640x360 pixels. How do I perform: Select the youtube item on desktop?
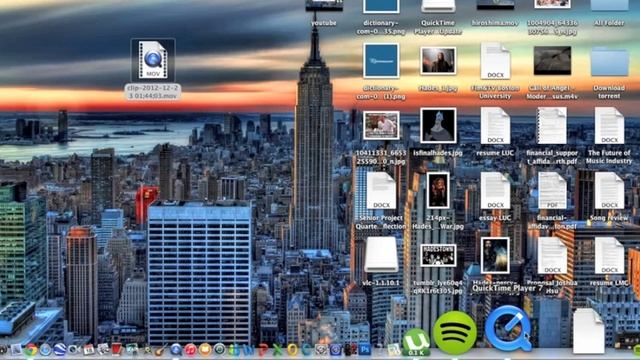324,5
